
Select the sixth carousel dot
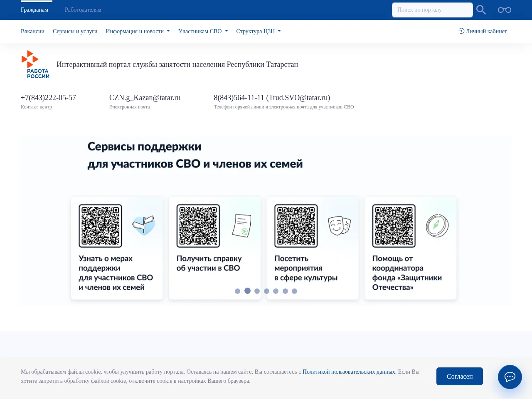[x=285, y=291]
